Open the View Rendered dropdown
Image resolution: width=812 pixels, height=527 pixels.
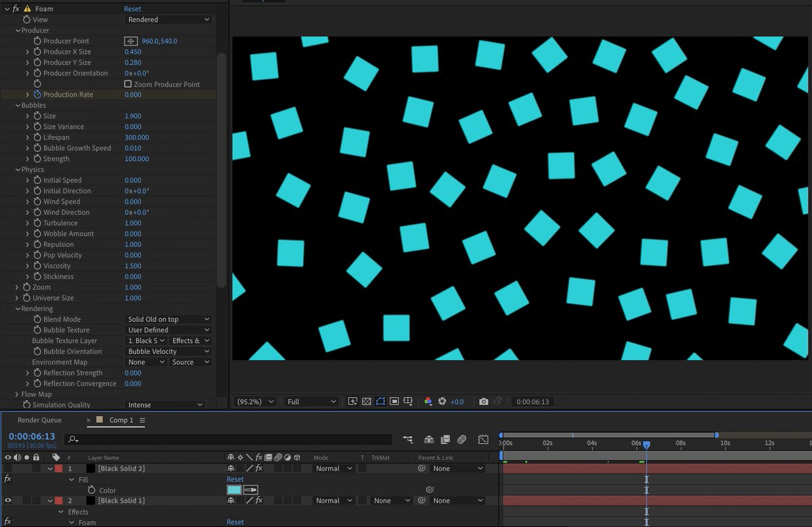[x=168, y=20]
